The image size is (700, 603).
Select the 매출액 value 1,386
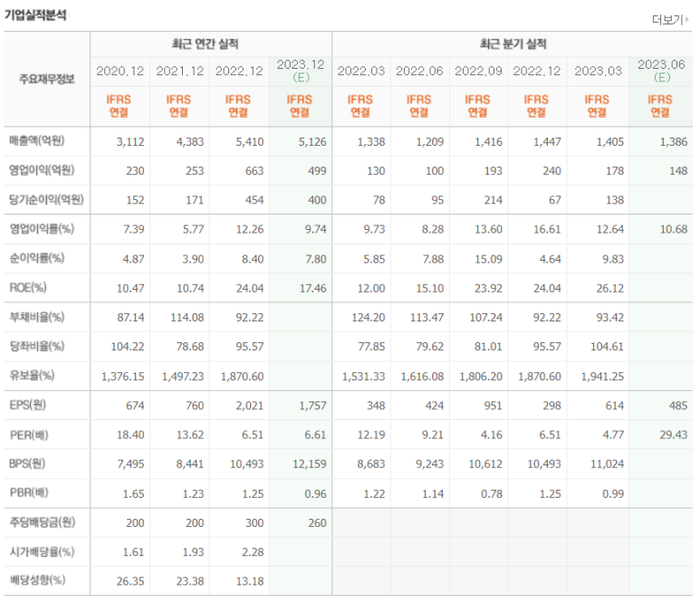pos(674,142)
